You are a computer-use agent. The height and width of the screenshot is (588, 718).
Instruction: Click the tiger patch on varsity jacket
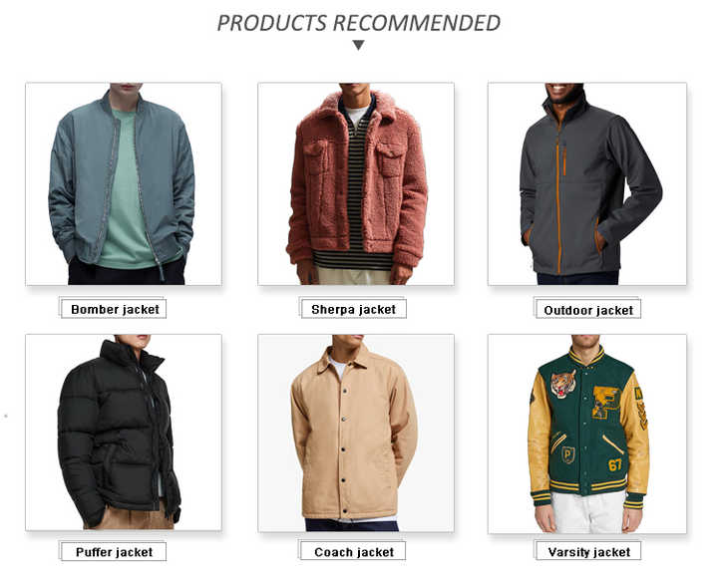pos(562,383)
